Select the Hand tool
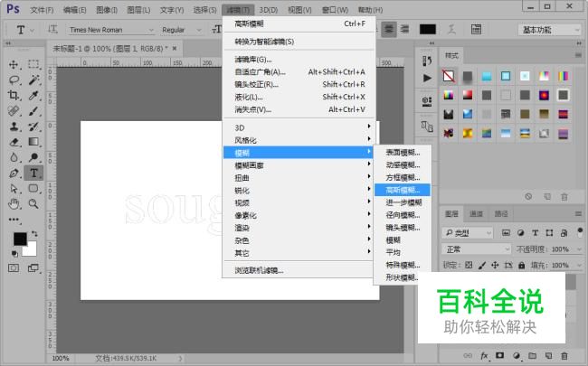Image resolution: width=588 pixels, height=366 pixels. 14,204
